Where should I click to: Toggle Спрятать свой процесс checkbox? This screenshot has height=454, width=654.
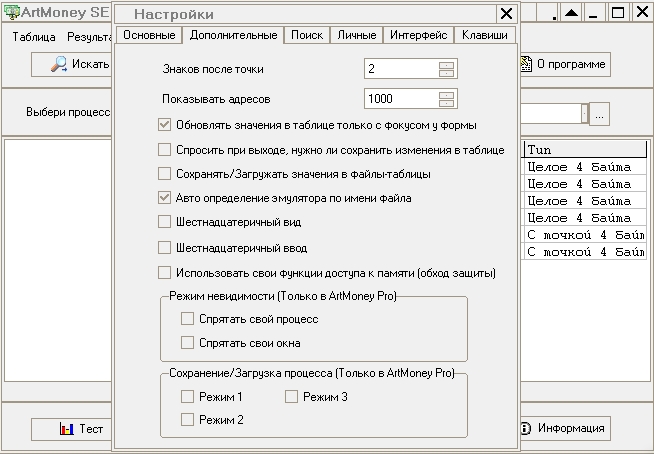tap(187, 319)
